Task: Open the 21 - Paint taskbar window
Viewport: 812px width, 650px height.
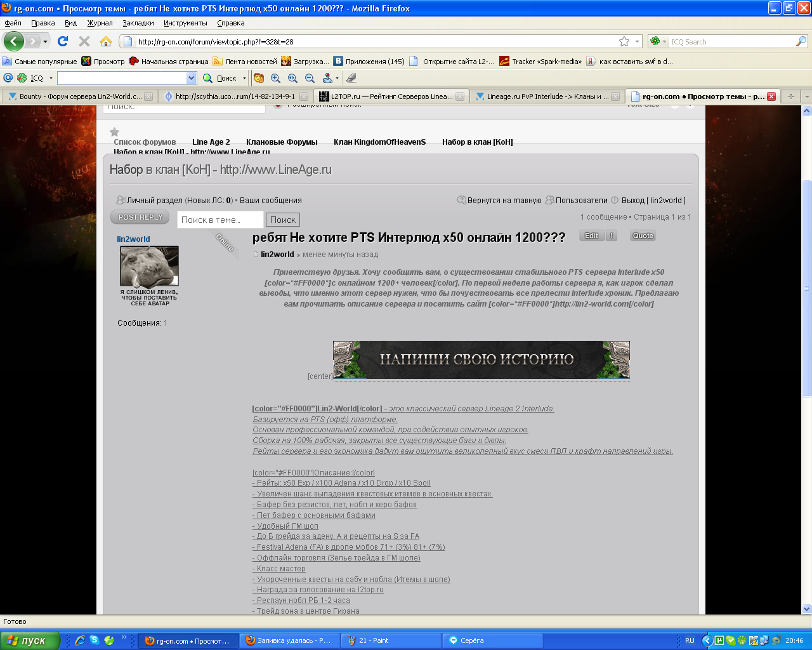Action: [x=391, y=640]
